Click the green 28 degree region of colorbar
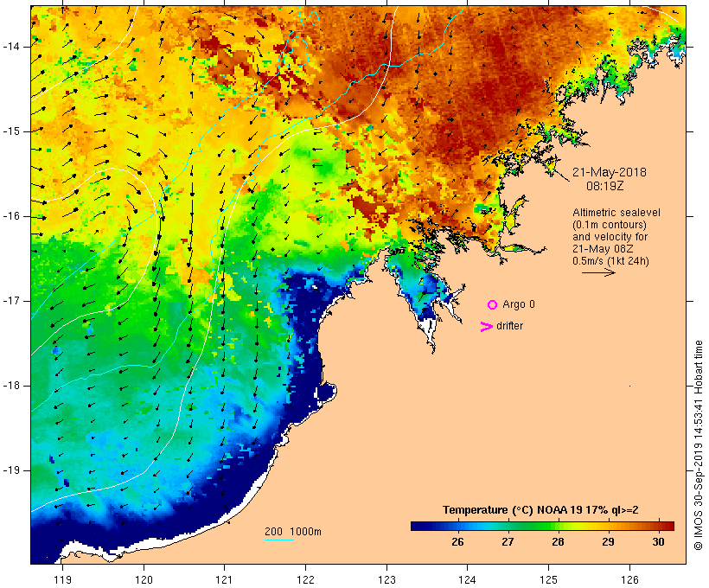This screenshot has height=588, width=709. (x=558, y=526)
